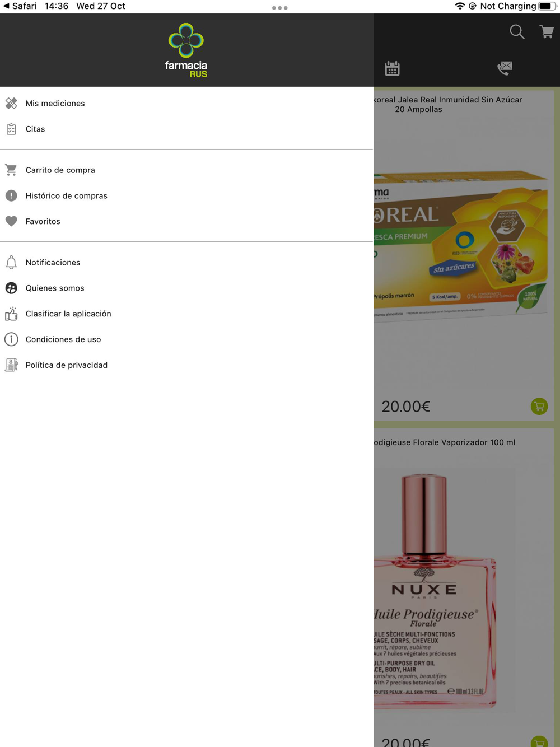Open the search magnifier icon
This screenshot has height=747, width=560.
pyautogui.click(x=517, y=32)
